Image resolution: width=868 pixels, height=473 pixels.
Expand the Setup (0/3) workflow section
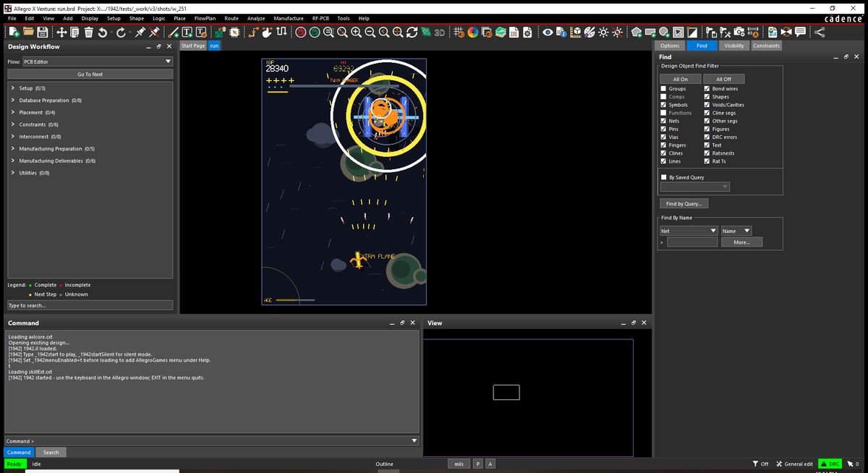click(13, 88)
